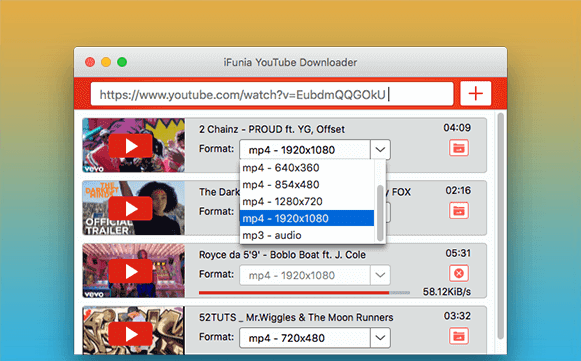
Task: Choose mp4 - 640x360 from format list
Action: 307,168
